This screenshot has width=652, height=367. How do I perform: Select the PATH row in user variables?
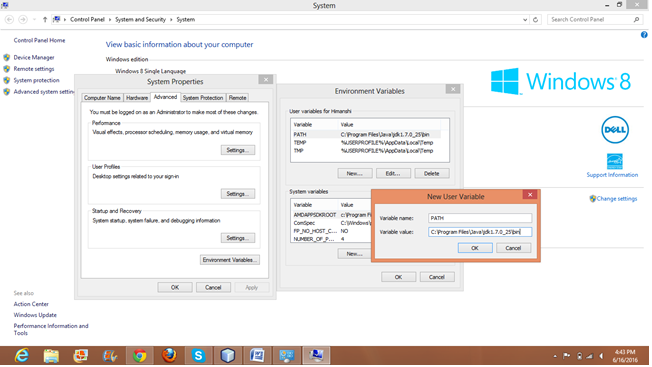367,135
